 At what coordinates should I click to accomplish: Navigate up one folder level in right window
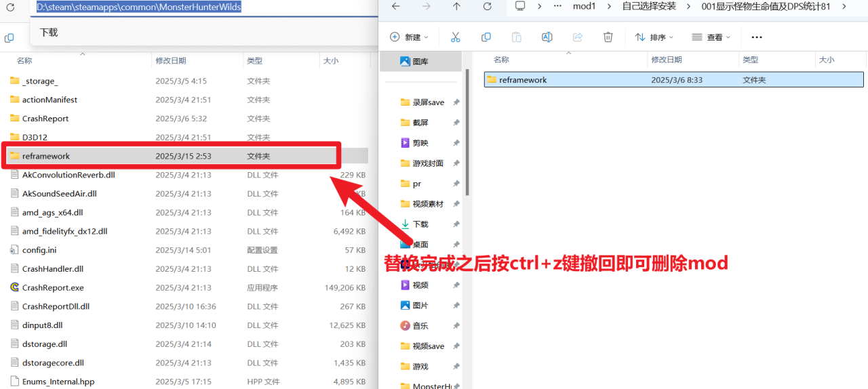(456, 6)
